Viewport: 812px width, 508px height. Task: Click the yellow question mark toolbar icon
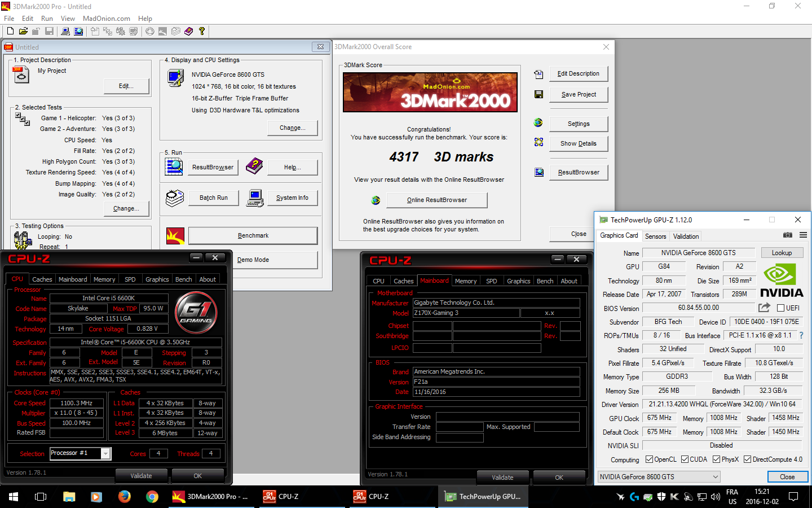click(x=202, y=31)
